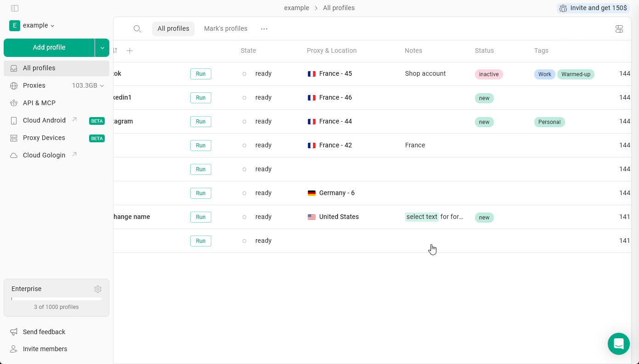Click the France flag in France - 45 row
This screenshot has height=364, width=639.
click(x=311, y=74)
